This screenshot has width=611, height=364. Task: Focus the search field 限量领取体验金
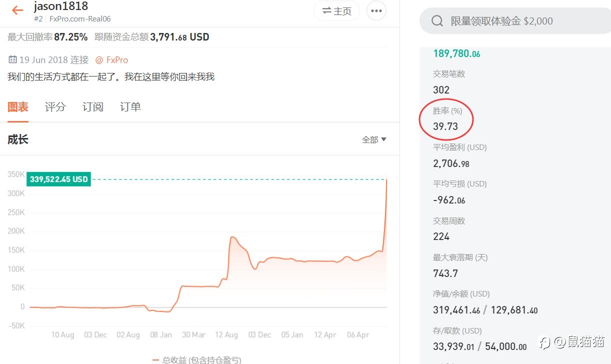(515, 21)
